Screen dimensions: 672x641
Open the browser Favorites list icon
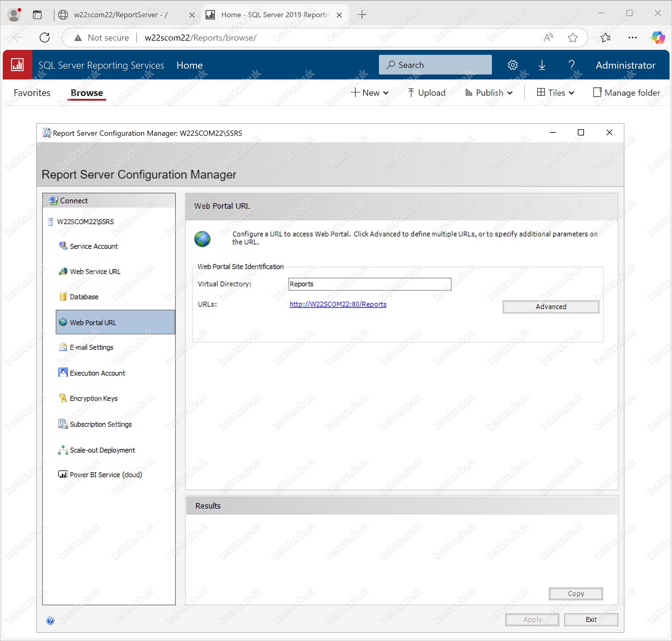pyautogui.click(x=606, y=38)
